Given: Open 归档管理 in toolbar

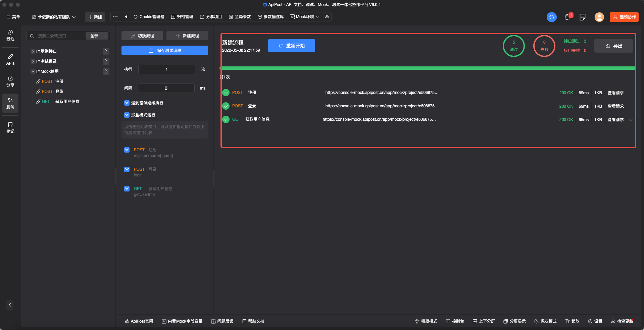Looking at the screenshot, I should 182,17.
